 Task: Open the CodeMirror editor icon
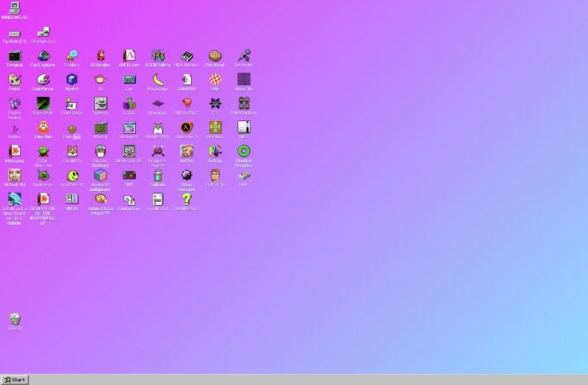pyautogui.click(x=43, y=79)
